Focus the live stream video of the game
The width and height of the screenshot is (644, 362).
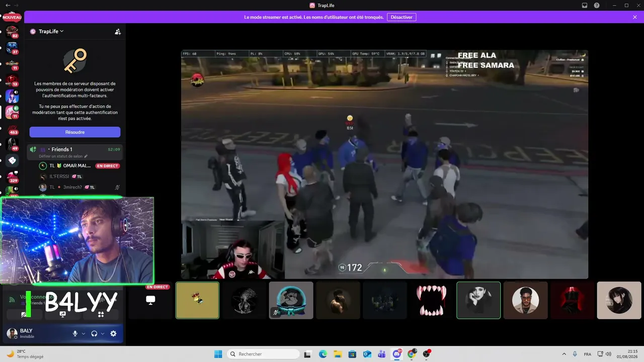(x=384, y=164)
